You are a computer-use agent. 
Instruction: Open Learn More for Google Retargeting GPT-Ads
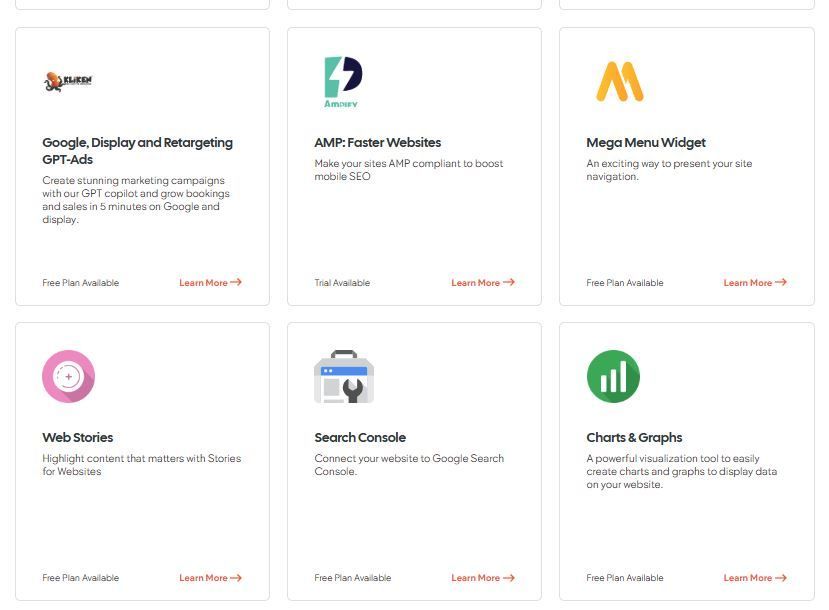point(210,283)
